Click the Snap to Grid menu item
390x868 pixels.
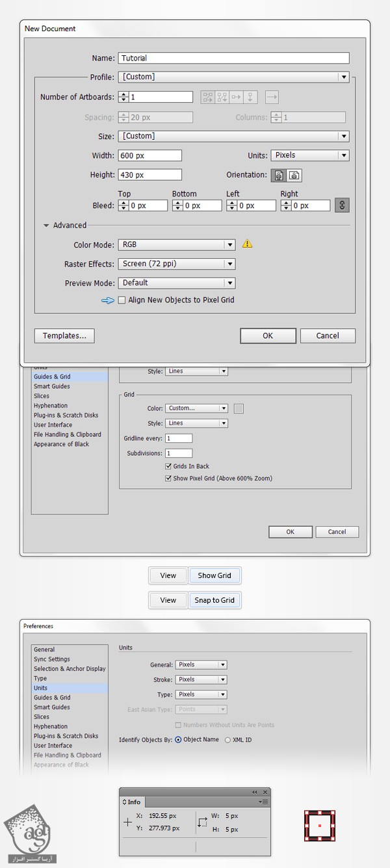coord(214,600)
